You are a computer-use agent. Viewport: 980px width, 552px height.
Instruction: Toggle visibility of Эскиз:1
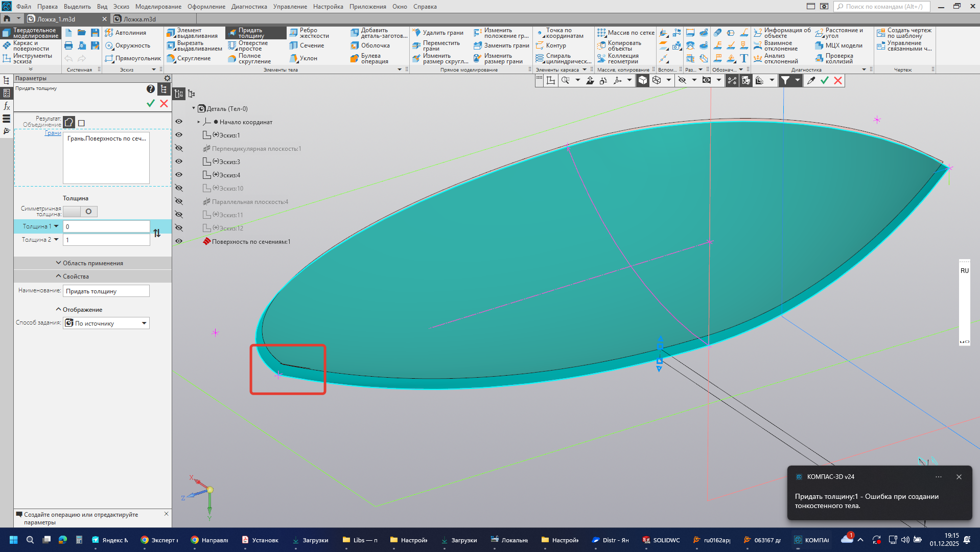[x=179, y=135]
